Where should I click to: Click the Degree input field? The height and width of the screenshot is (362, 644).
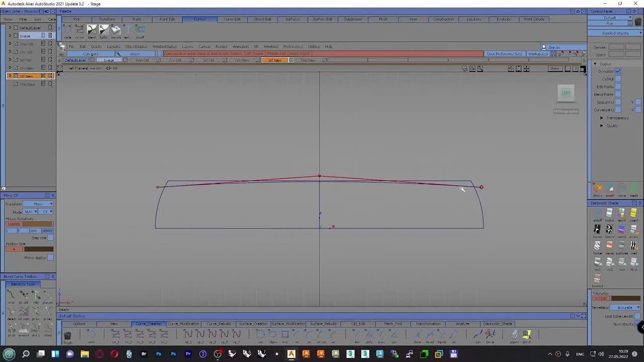(x=616, y=47)
